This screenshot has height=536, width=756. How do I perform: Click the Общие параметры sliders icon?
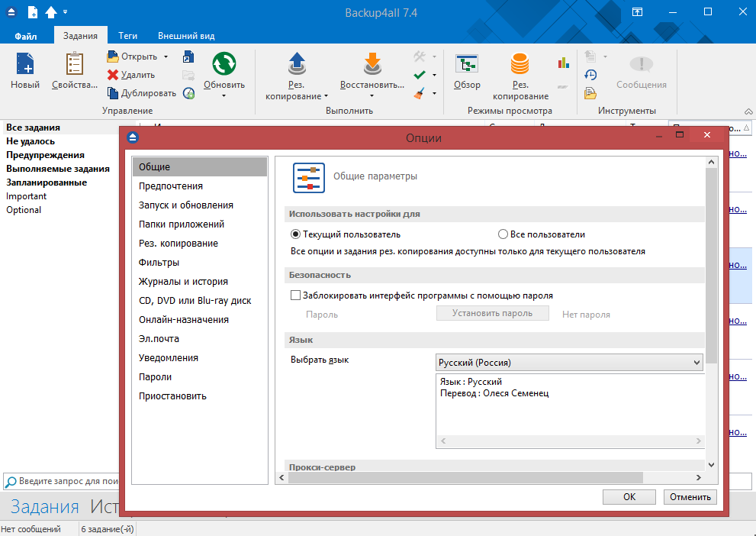(x=309, y=178)
